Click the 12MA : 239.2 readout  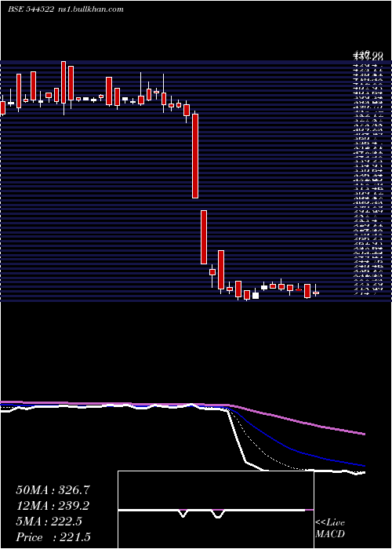(53, 506)
